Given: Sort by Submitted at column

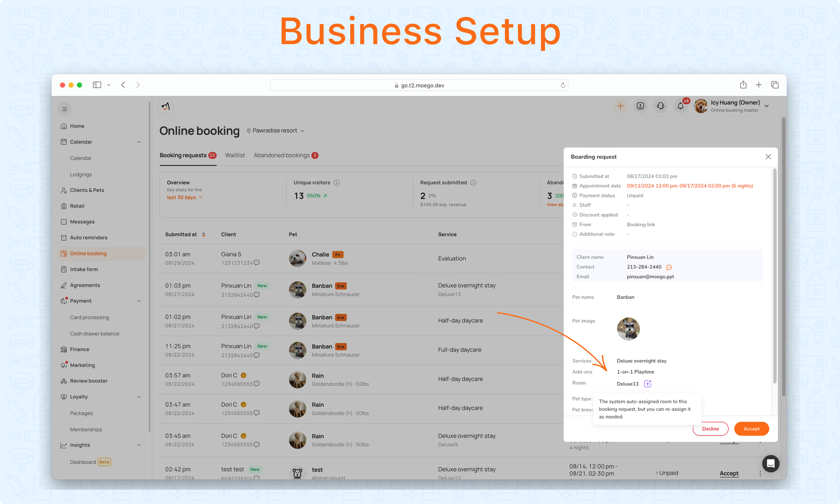Looking at the screenshot, I should (x=204, y=234).
